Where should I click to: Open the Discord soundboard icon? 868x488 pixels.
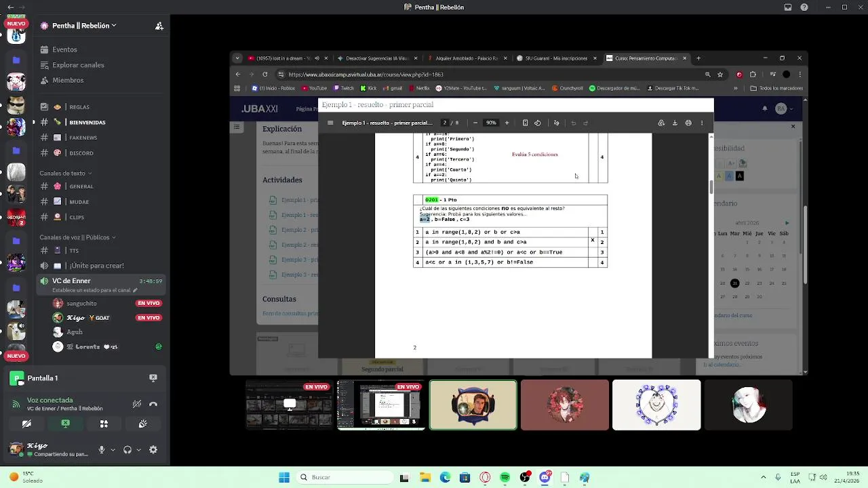click(x=143, y=424)
